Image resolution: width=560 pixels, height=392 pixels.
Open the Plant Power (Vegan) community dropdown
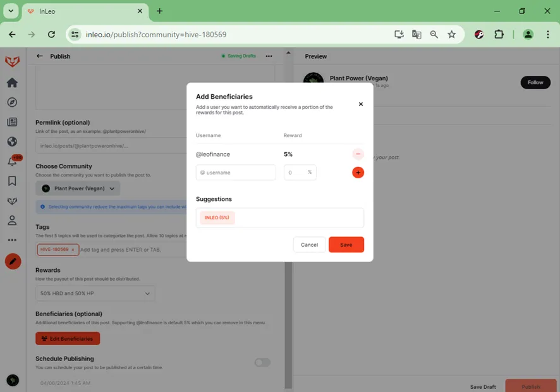(78, 188)
